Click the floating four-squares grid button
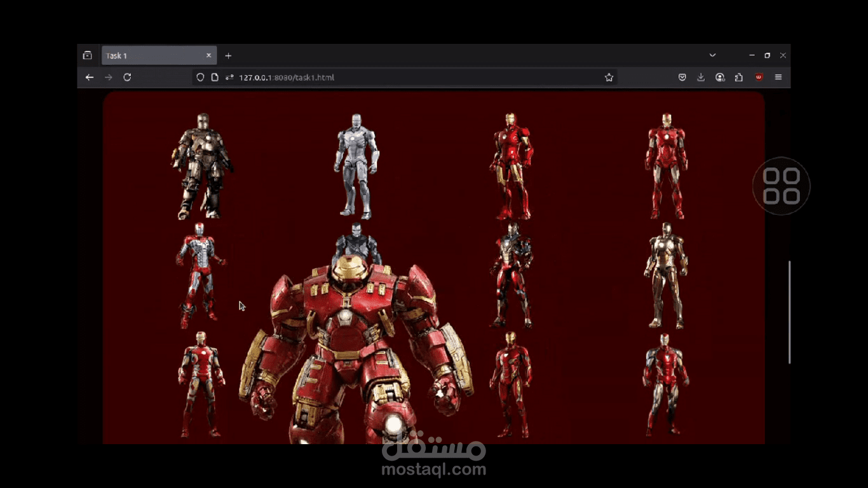This screenshot has width=868, height=488. 781,186
